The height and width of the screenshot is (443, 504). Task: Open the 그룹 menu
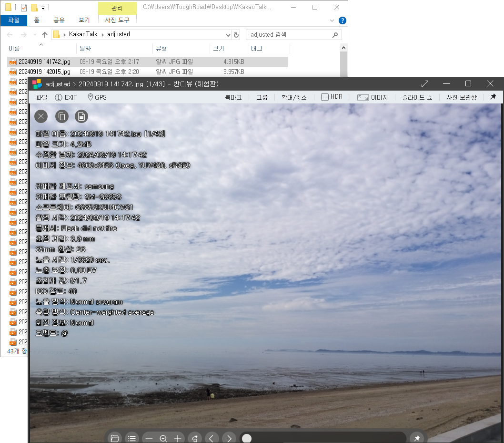[262, 97]
